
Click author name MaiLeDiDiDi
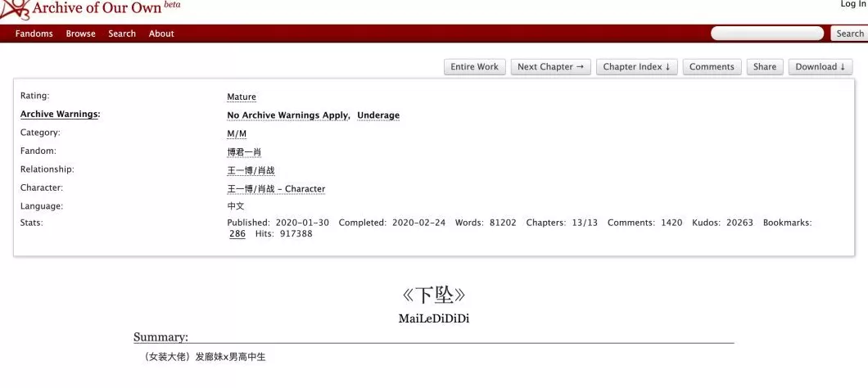point(434,318)
